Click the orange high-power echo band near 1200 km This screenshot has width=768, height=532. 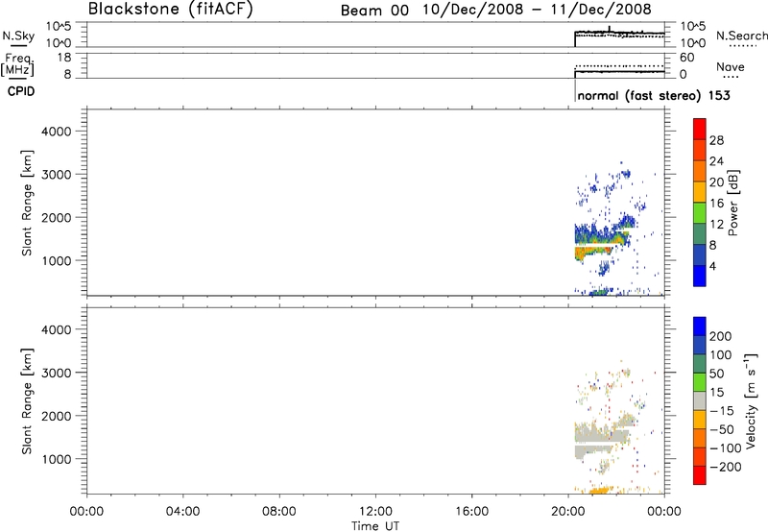[x=591, y=253]
